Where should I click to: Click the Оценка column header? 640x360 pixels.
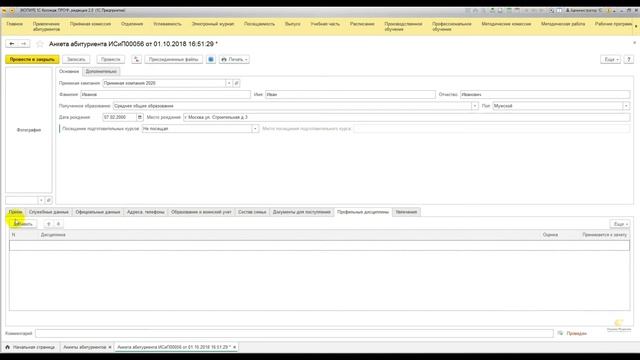pos(550,235)
